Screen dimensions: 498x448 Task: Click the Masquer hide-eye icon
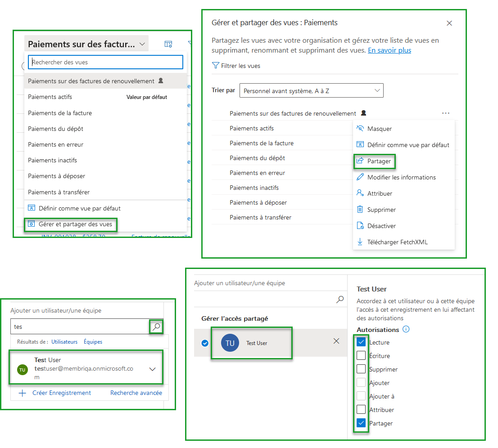click(x=360, y=129)
